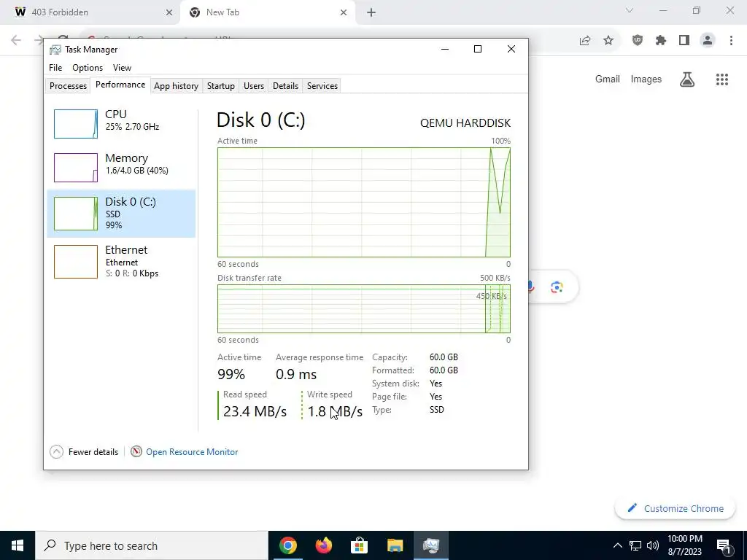Screen dimensions: 747x560
Task: Switch to the Processes tab
Action: point(68,86)
